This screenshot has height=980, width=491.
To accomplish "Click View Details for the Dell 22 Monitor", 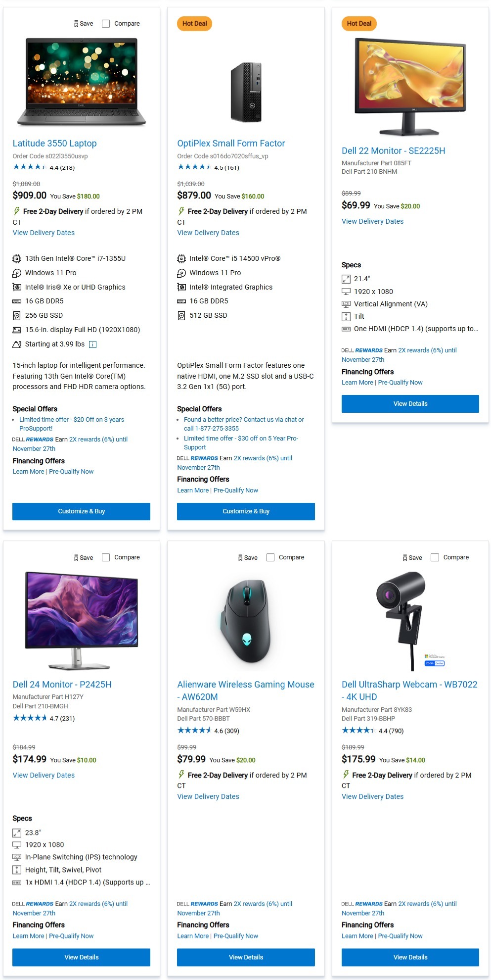I will point(410,403).
